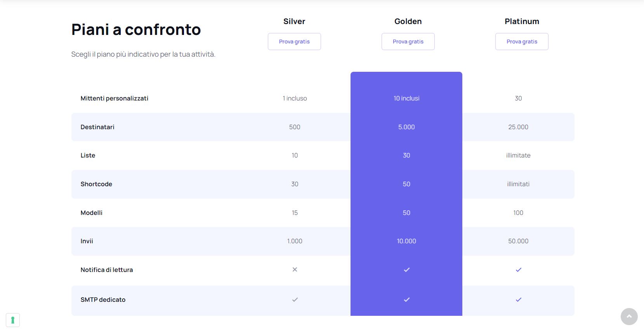The width and height of the screenshot is (644, 329).
Task: Click the Platinum 30 in Mittenti personalizzati
Action: point(518,99)
